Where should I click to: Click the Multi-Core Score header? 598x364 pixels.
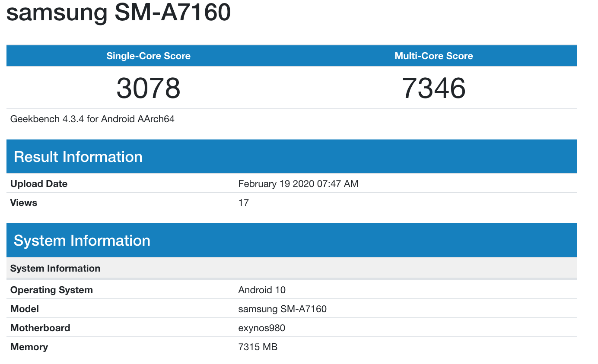coord(433,56)
